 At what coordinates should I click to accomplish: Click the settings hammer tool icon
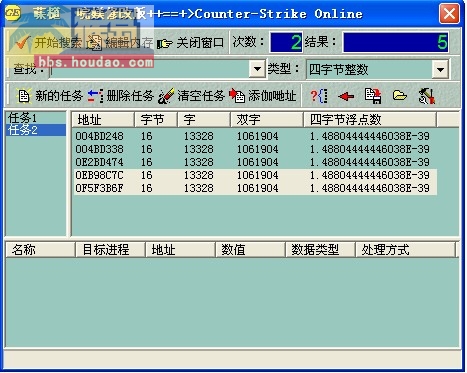coord(427,96)
